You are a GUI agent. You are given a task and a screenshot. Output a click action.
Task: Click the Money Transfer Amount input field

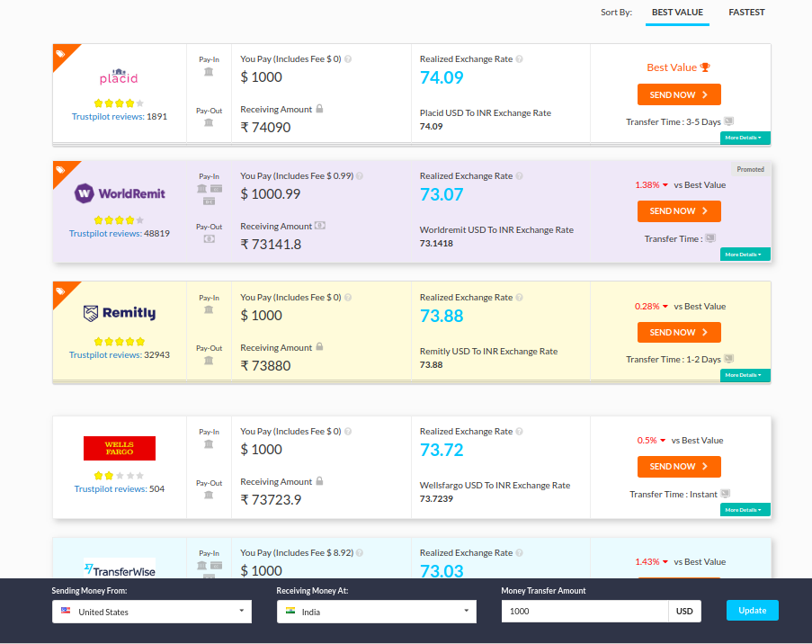(x=584, y=612)
